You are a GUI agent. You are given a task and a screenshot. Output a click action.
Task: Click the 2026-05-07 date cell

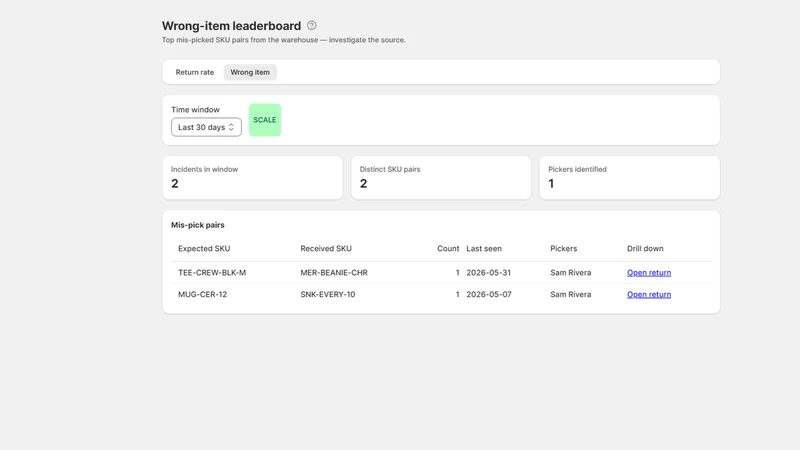click(x=489, y=294)
